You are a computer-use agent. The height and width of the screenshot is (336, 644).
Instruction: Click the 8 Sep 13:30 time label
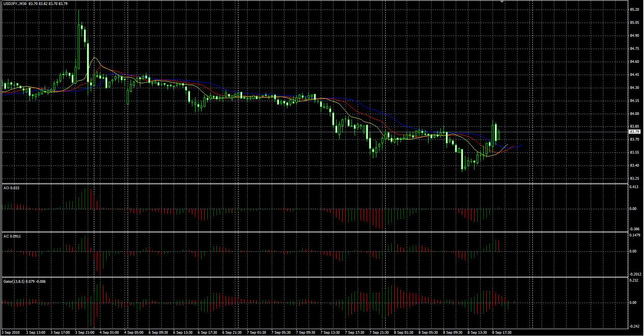[477, 333]
